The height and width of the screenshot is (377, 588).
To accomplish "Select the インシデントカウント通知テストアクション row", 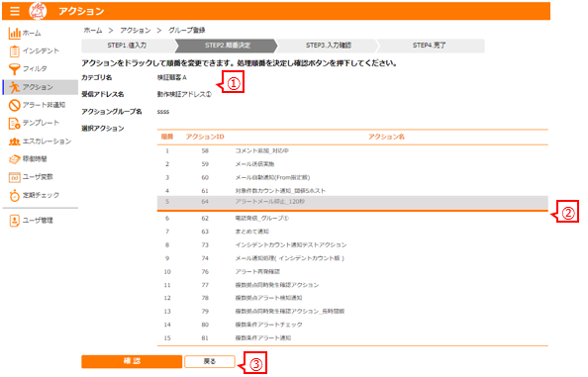I will [352, 245].
